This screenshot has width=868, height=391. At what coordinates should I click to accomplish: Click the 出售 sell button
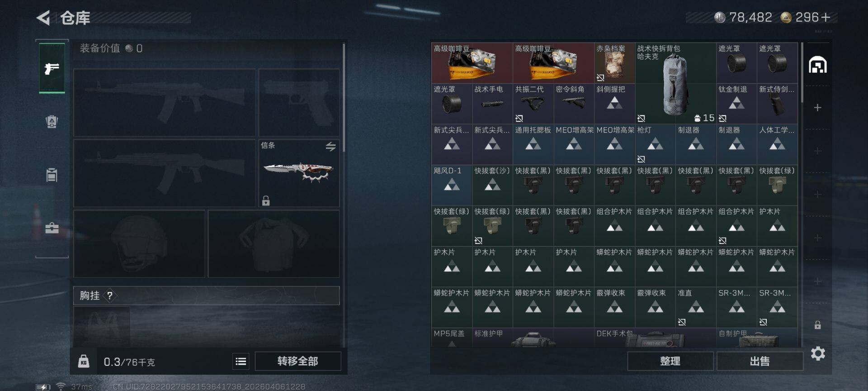[759, 361]
